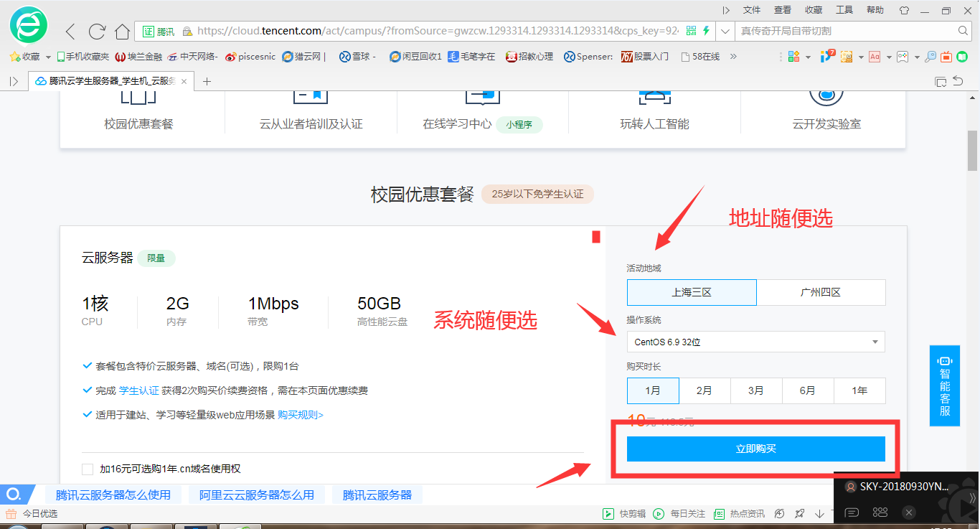Click the page vertical scrollbar thumb
Image resolution: width=980 pixels, height=529 pixels.
973,150
